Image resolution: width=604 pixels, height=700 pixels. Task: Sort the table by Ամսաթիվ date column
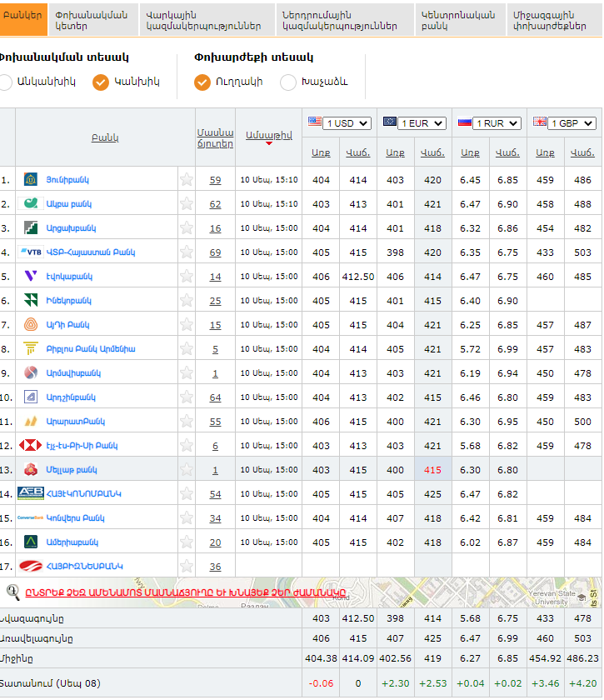point(269,135)
